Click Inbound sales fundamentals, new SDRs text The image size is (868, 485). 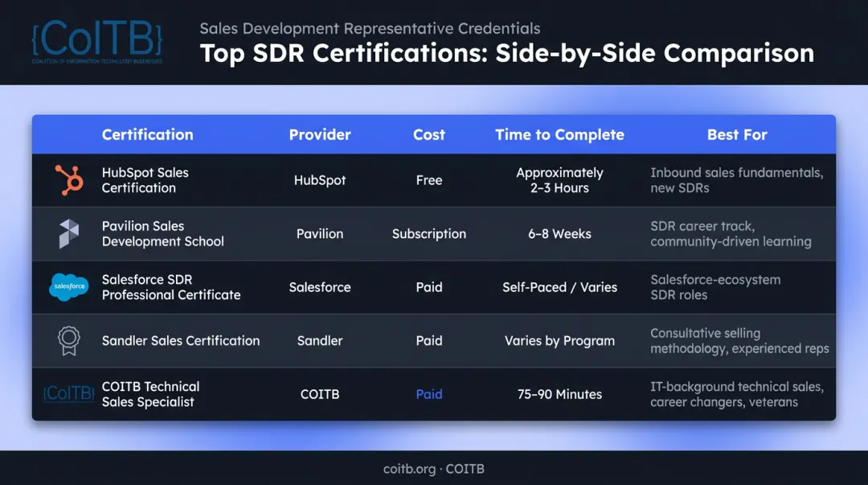(736, 180)
